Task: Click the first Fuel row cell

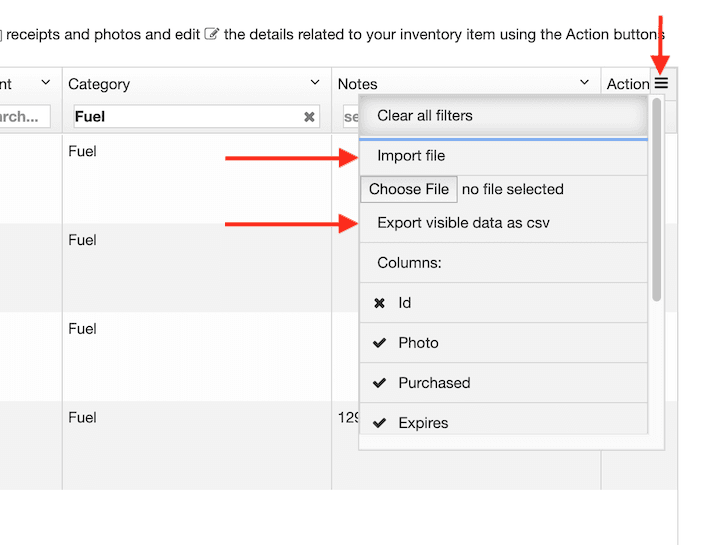Action: (197, 179)
